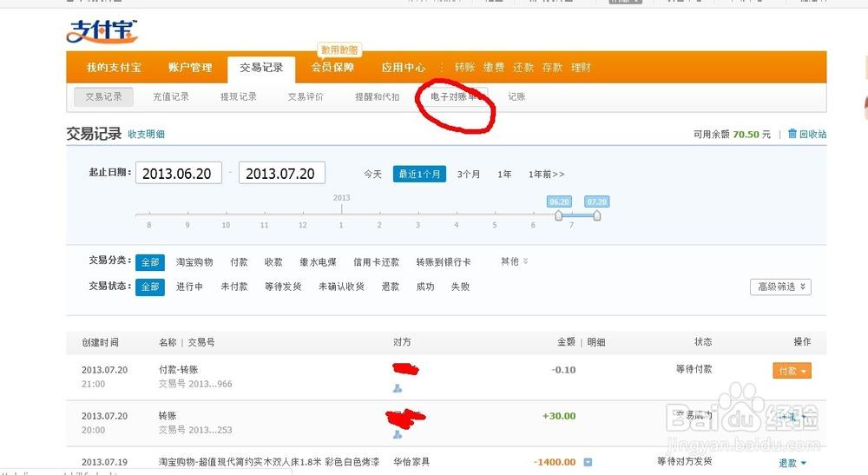Filter by 未付款 status
Screen dimensions: 868x475
[234, 287]
